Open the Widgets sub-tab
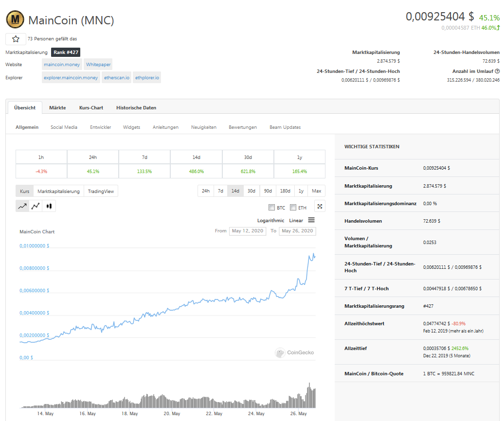 point(131,127)
